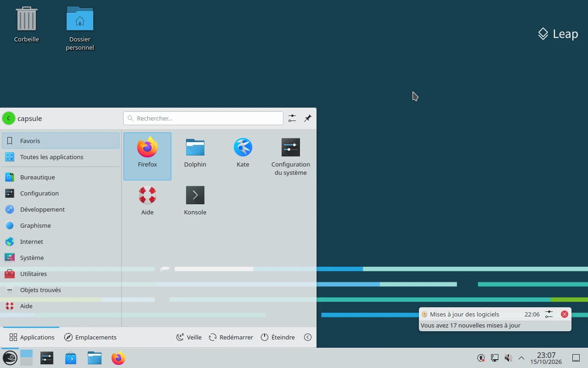The height and width of the screenshot is (368, 588).
Task: Configure the software updates notification
Action: [x=549, y=314]
